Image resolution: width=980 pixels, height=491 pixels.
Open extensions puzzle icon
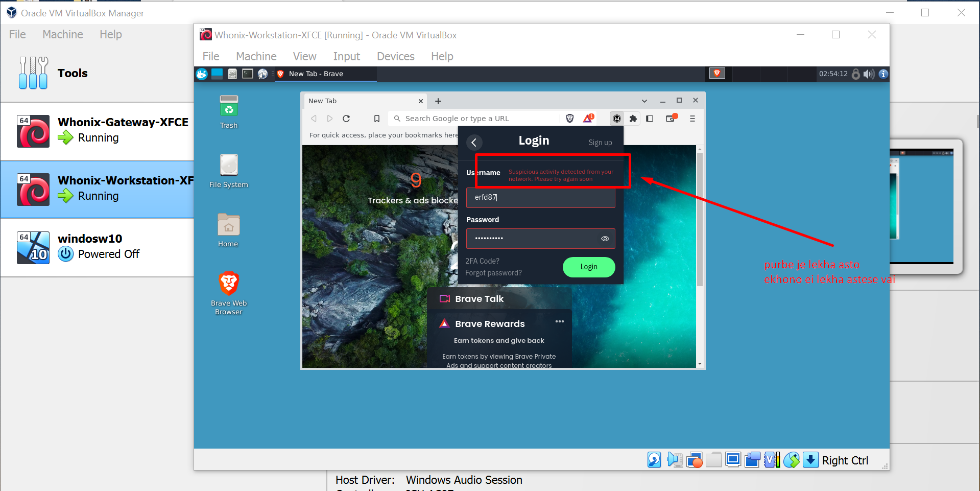click(633, 119)
